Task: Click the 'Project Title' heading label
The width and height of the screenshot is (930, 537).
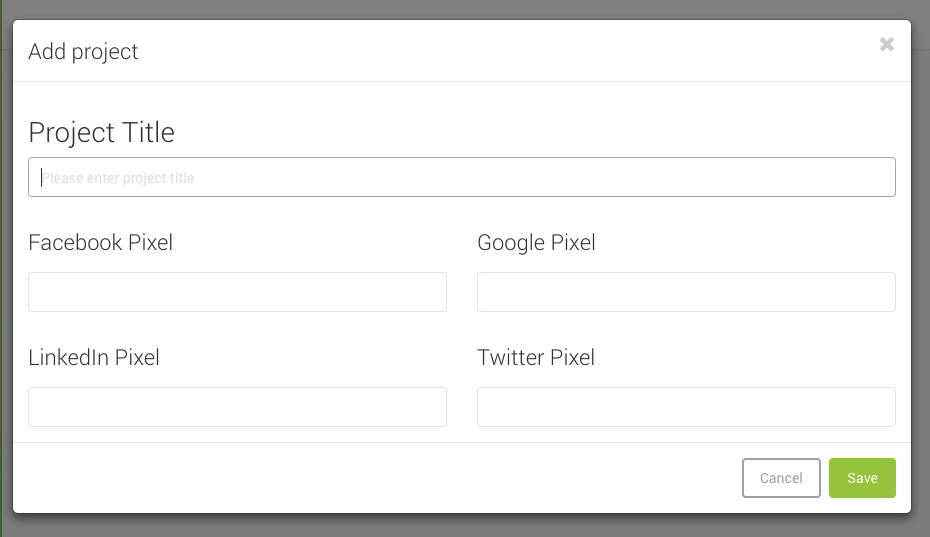Action: (x=101, y=132)
